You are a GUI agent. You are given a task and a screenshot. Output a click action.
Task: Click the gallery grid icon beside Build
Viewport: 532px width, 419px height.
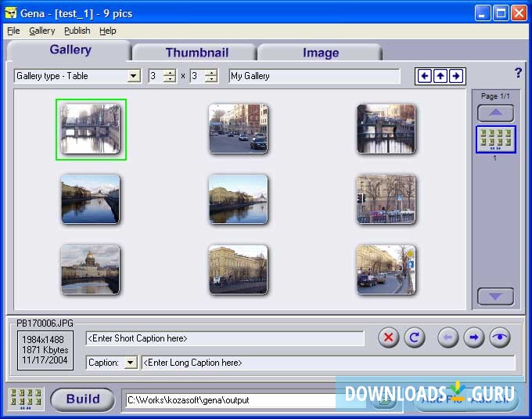(26, 399)
